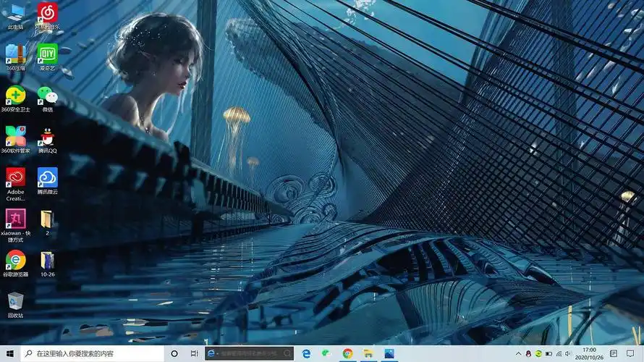Screen dimensions: 644x362
Task: Open Task View from the taskbar
Action: (195, 353)
